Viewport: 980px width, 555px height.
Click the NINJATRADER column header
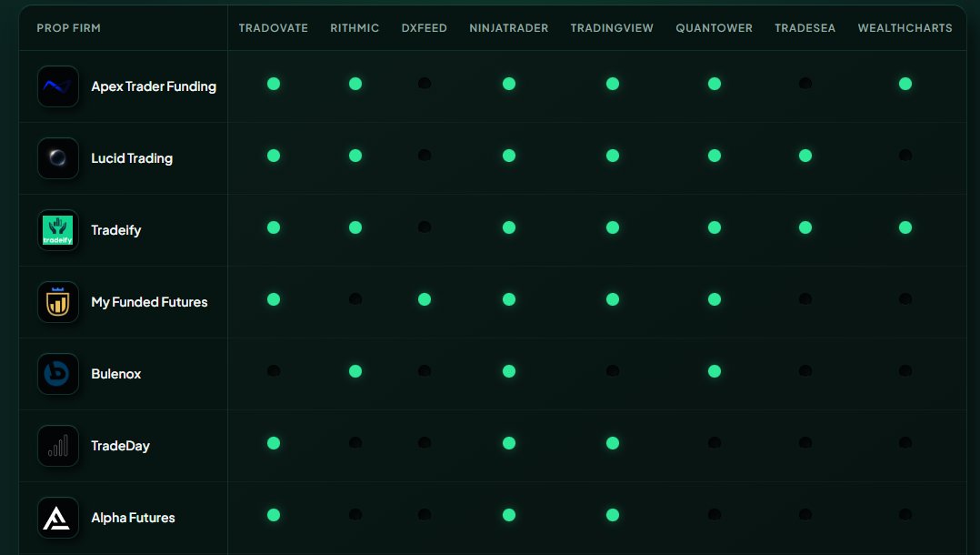pyautogui.click(x=509, y=28)
